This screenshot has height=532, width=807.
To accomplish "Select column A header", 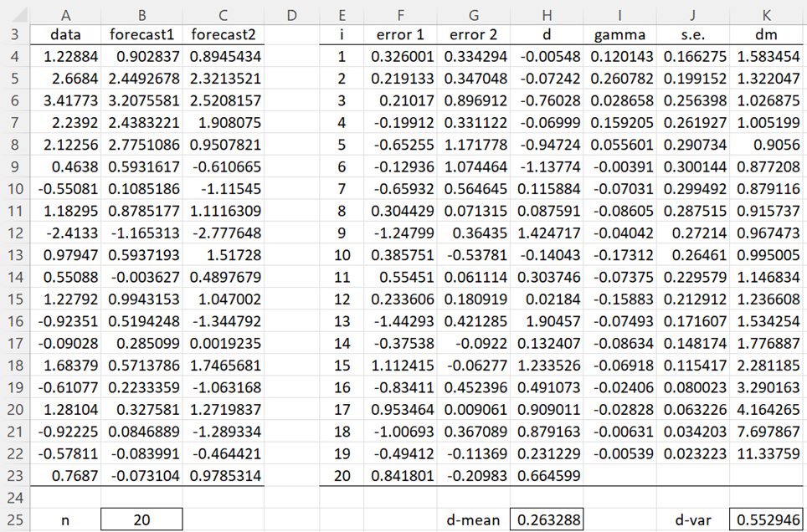I will 65,15.
